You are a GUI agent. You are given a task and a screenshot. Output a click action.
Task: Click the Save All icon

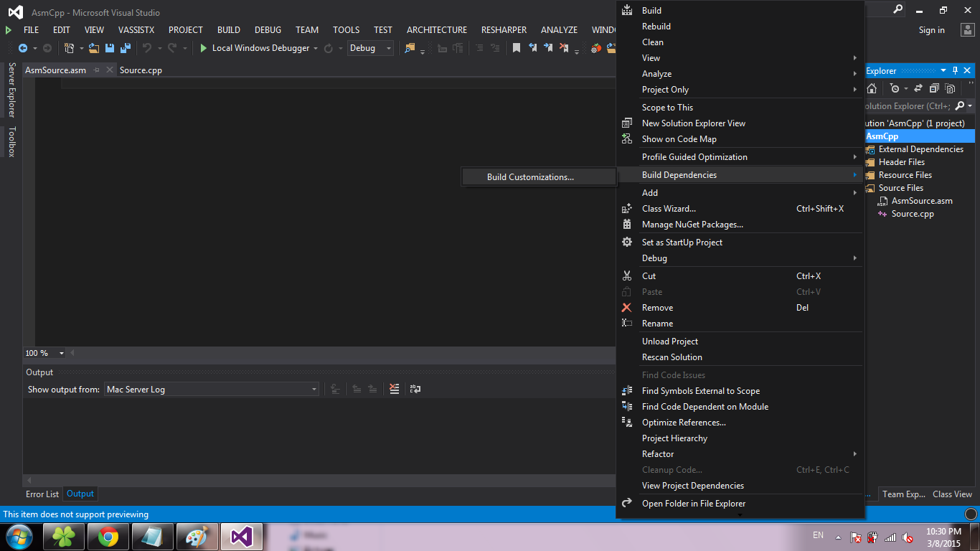[x=125, y=48]
